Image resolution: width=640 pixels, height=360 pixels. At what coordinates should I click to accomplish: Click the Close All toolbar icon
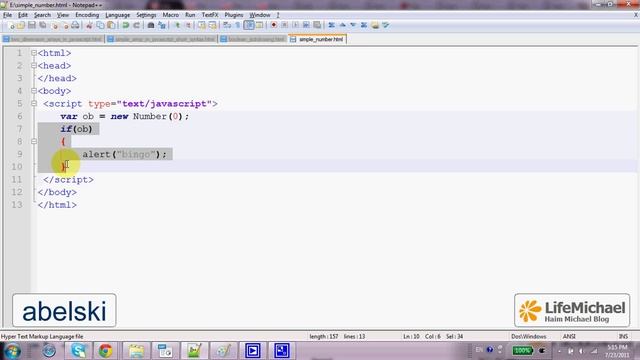point(65,25)
